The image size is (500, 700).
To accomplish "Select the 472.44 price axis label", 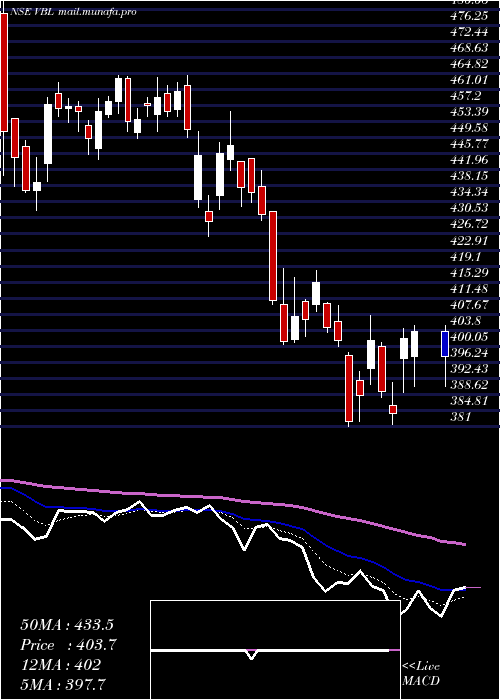I will click(470, 32).
